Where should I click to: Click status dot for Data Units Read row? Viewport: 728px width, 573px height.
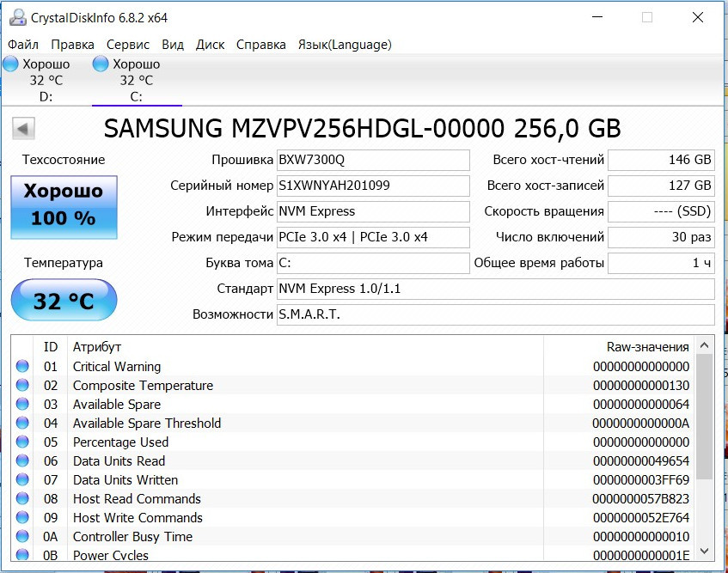click(x=22, y=460)
